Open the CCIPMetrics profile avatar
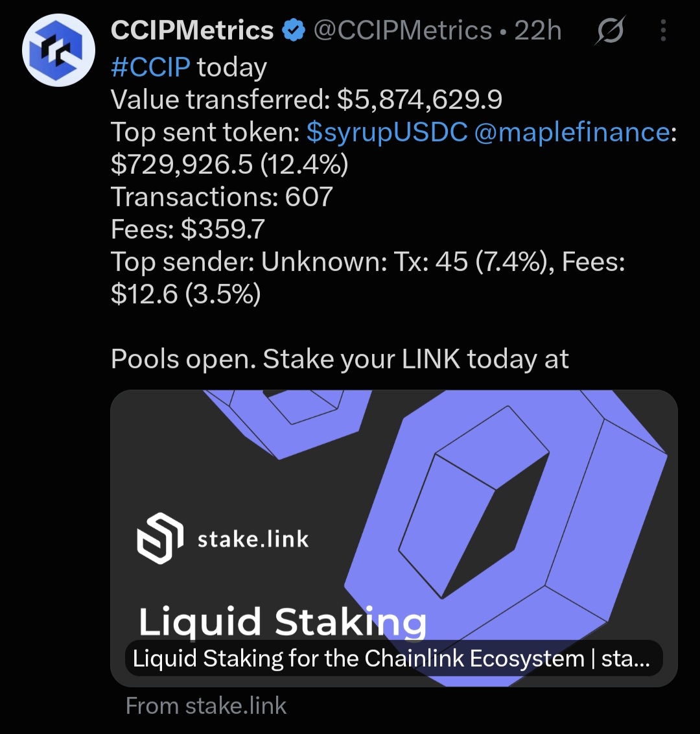The image size is (700, 734). point(58,50)
